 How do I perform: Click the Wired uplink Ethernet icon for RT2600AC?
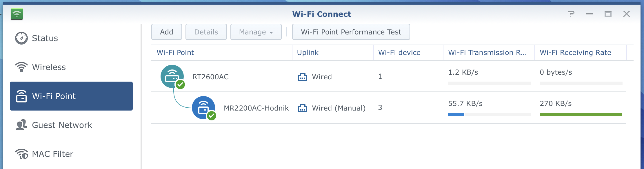pos(303,77)
